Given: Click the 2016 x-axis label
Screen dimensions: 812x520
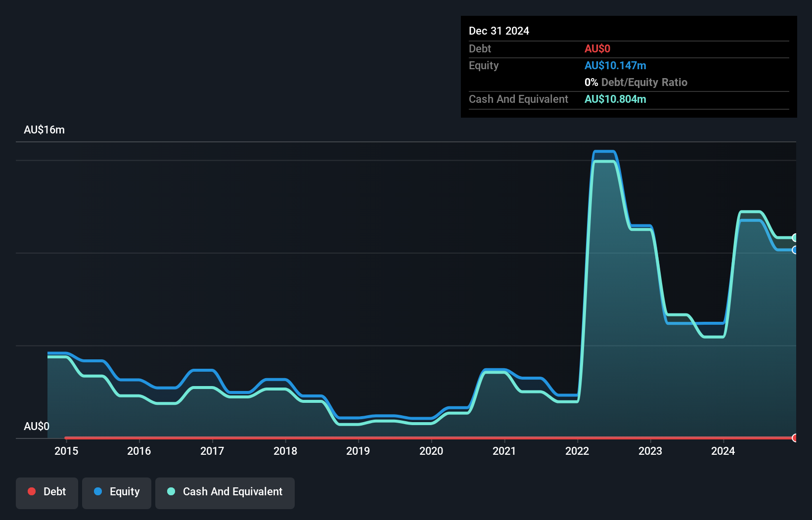Looking at the screenshot, I should (x=139, y=451).
